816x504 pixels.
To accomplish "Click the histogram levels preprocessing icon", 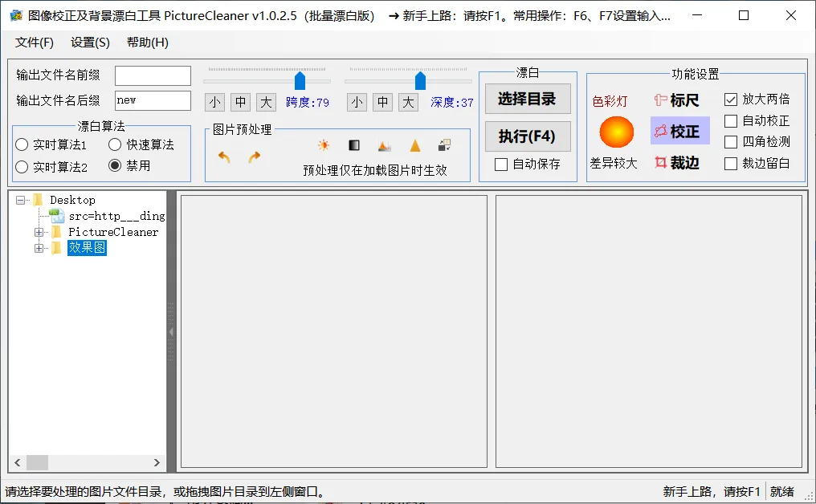I will coord(385,145).
